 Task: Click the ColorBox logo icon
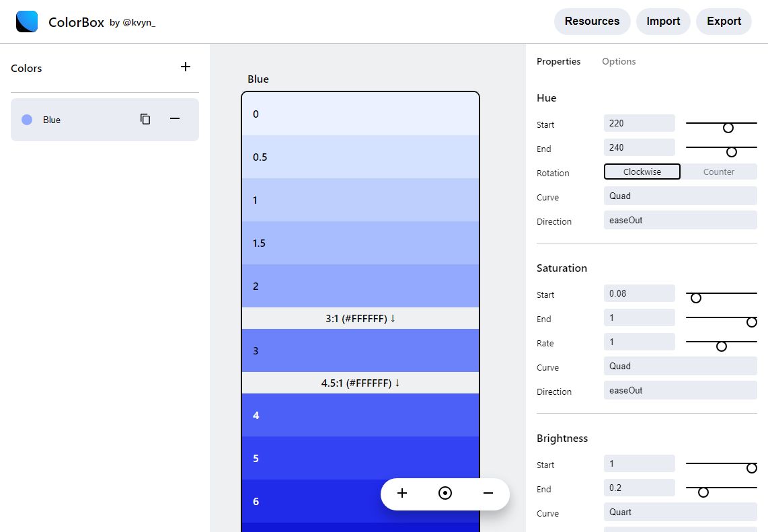click(27, 22)
